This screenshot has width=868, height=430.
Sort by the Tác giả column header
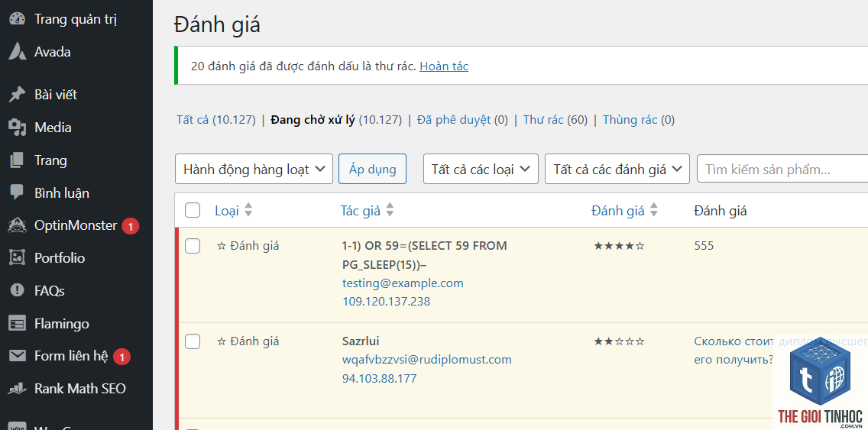click(361, 210)
